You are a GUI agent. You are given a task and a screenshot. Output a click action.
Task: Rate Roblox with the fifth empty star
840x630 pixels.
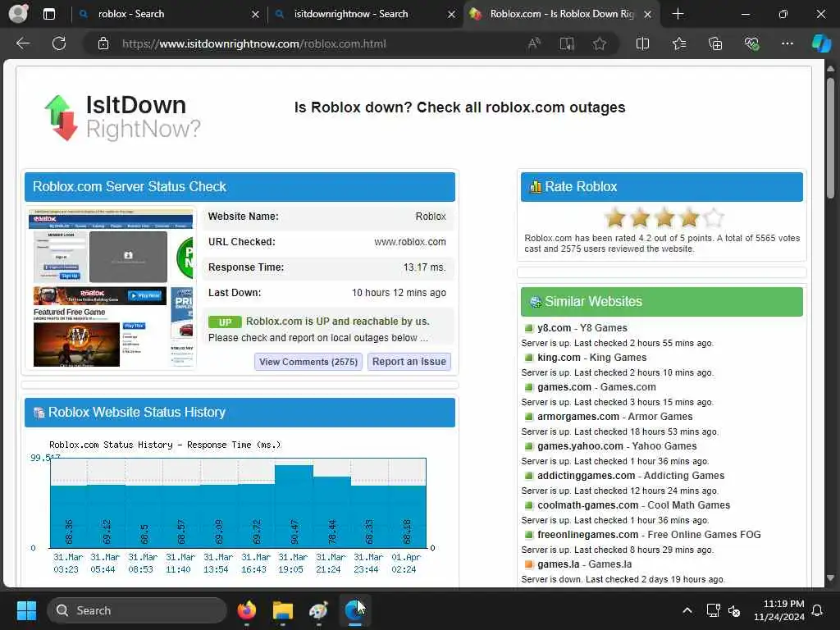[x=714, y=217]
